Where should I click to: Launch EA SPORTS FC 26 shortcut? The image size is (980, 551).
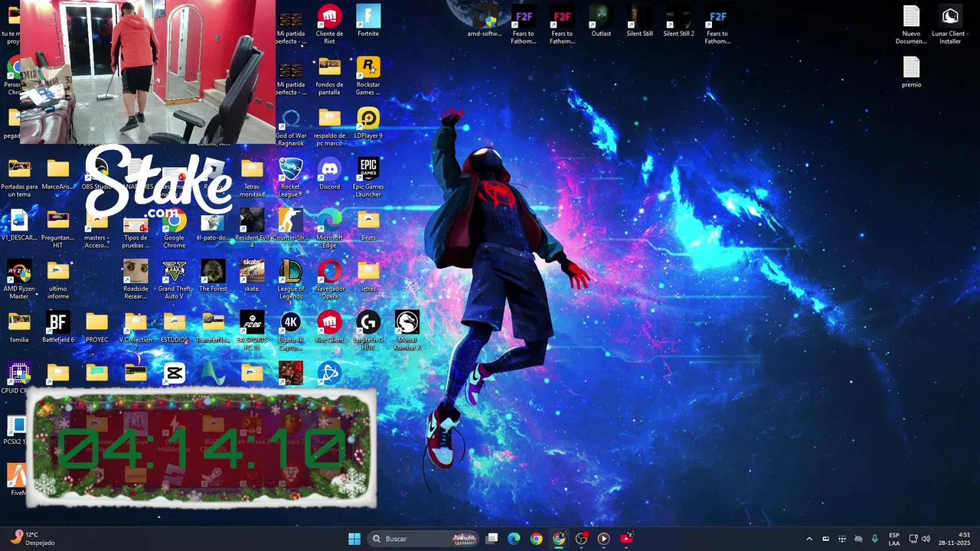pos(252,331)
